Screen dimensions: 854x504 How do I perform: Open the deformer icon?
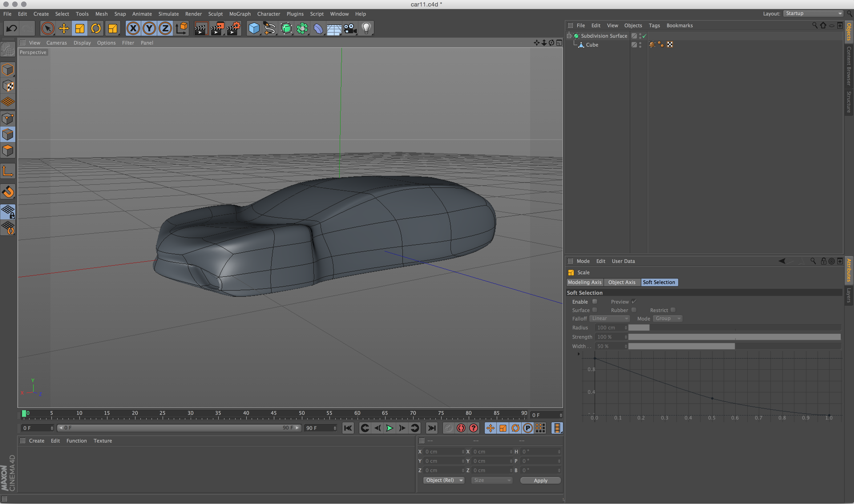pos(318,28)
